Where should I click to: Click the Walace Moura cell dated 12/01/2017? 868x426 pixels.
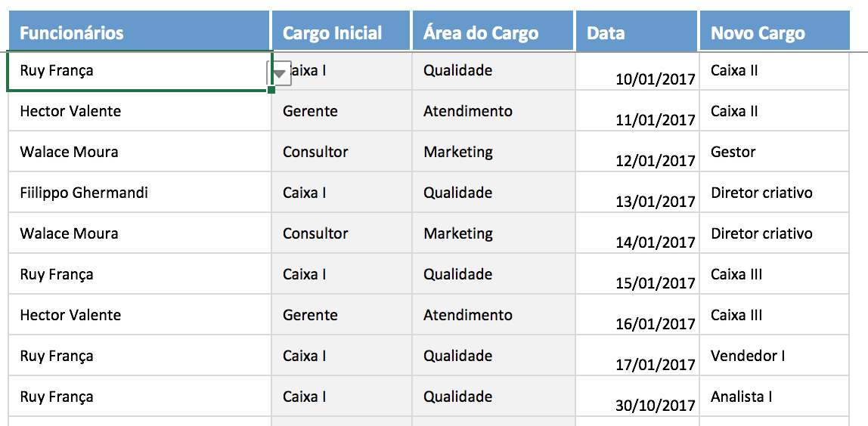pos(140,153)
